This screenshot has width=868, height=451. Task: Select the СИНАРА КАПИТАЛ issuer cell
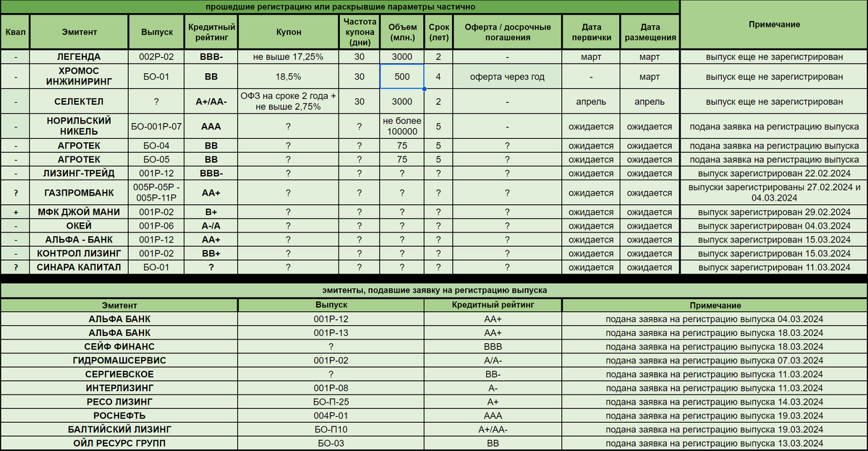click(x=78, y=267)
